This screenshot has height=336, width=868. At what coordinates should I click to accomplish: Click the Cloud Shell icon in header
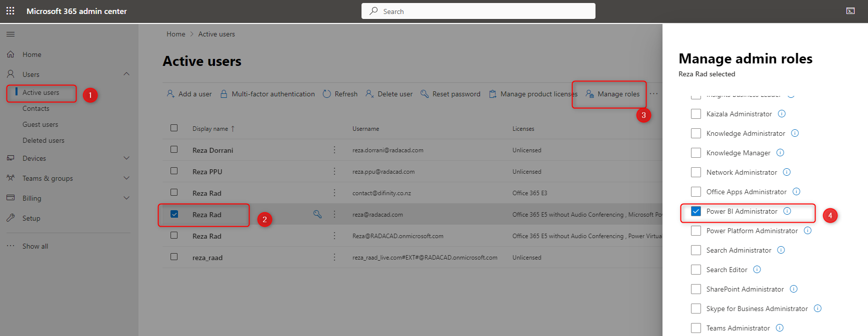click(850, 11)
